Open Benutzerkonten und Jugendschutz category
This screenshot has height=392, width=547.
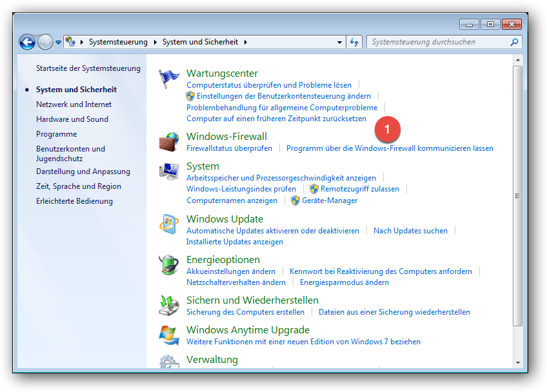70,154
